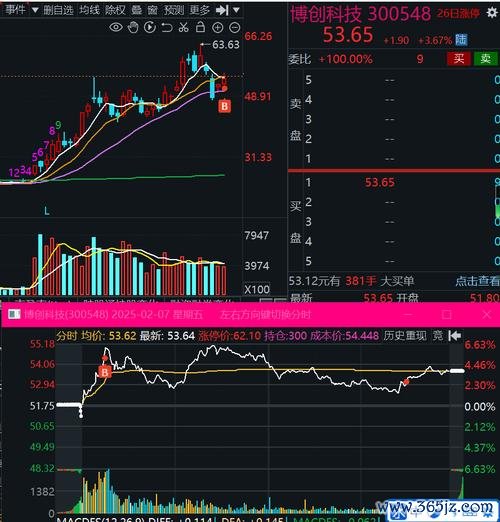500x522 pixels.
Task: Click the red B marker on candlestick chart
Action: click(x=224, y=106)
